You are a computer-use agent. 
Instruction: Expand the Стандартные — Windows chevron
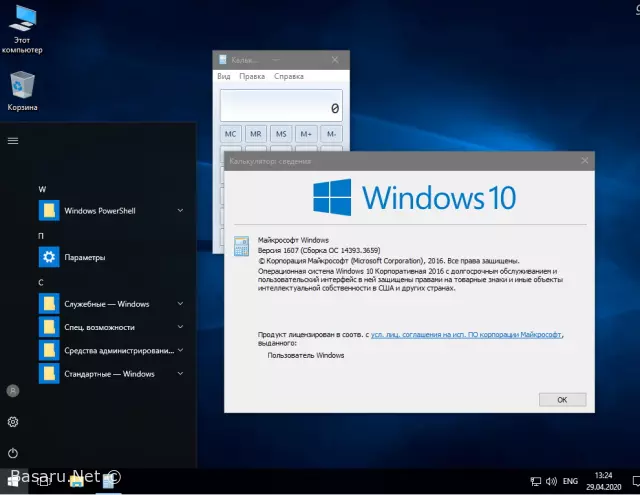[180, 373]
